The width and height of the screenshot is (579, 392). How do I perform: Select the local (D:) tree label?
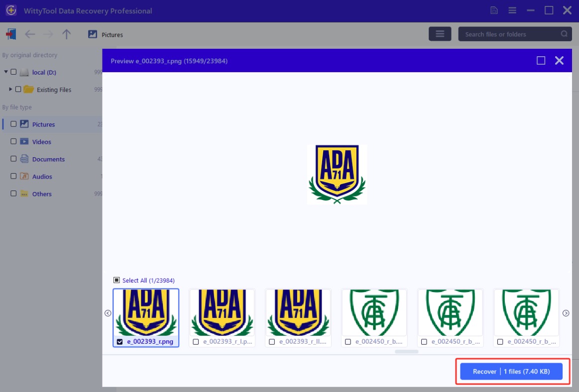click(44, 72)
